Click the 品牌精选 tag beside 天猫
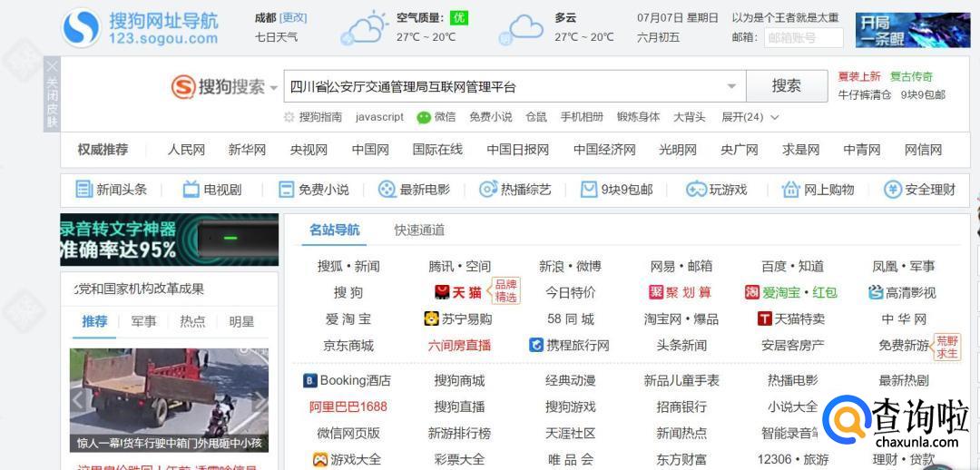The height and width of the screenshot is (470, 980). click(505, 291)
